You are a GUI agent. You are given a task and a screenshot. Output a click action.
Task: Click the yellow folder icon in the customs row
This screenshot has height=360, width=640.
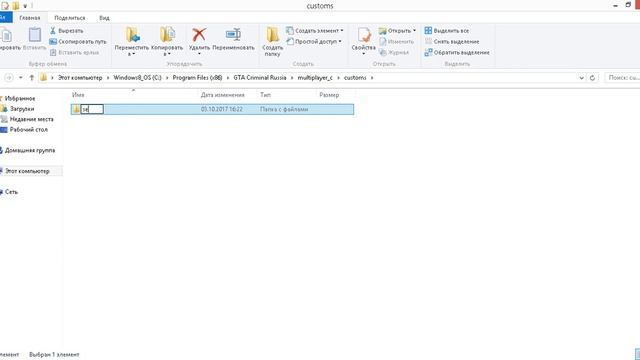tap(76, 109)
